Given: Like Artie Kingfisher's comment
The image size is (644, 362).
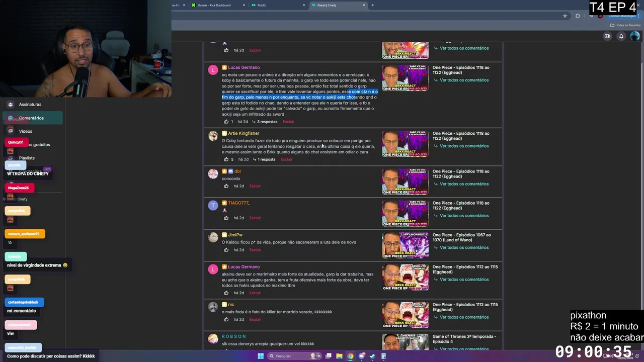Looking at the screenshot, I should (226, 159).
